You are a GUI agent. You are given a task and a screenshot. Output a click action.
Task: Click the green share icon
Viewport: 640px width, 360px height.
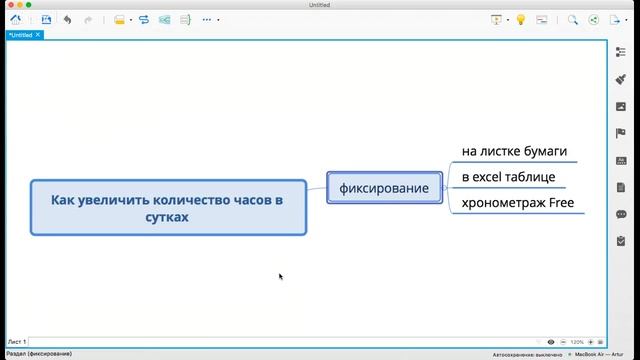pyautogui.click(x=593, y=20)
